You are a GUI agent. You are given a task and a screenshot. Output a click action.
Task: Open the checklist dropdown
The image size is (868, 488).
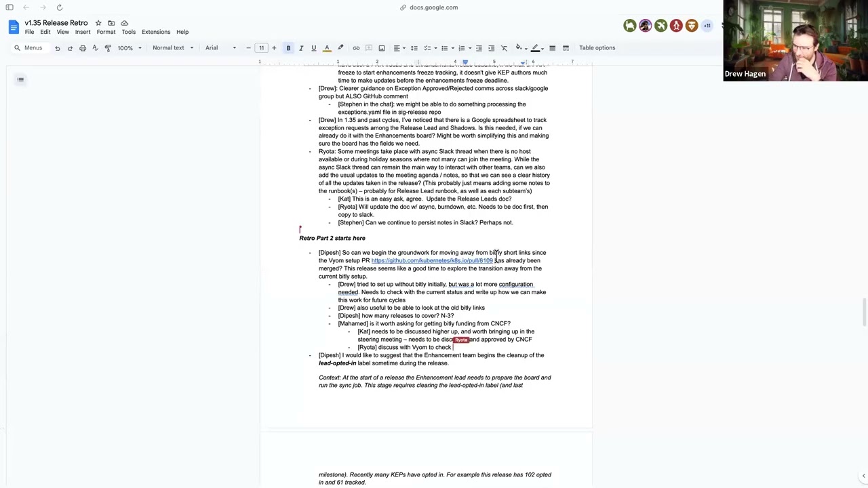pyautogui.click(x=429, y=48)
